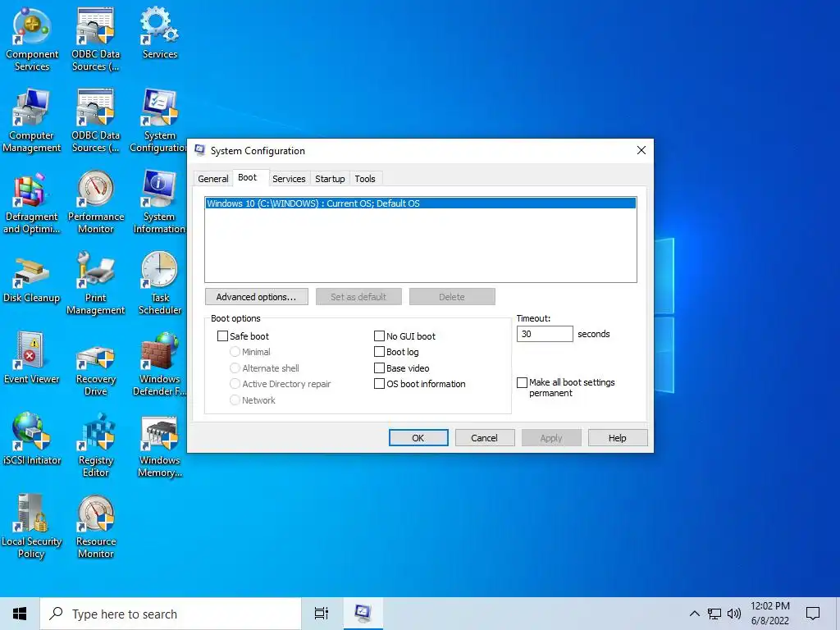840x630 pixels.
Task: Open Task View from the taskbar
Action: coord(322,614)
